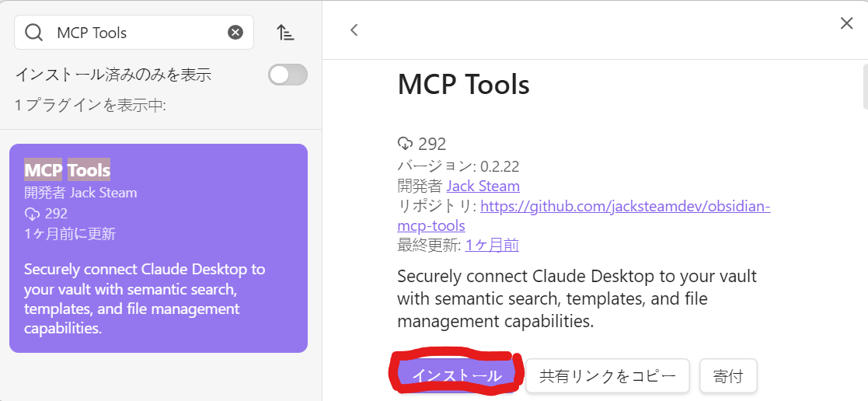Close the plugin browser dialog

tap(846, 23)
